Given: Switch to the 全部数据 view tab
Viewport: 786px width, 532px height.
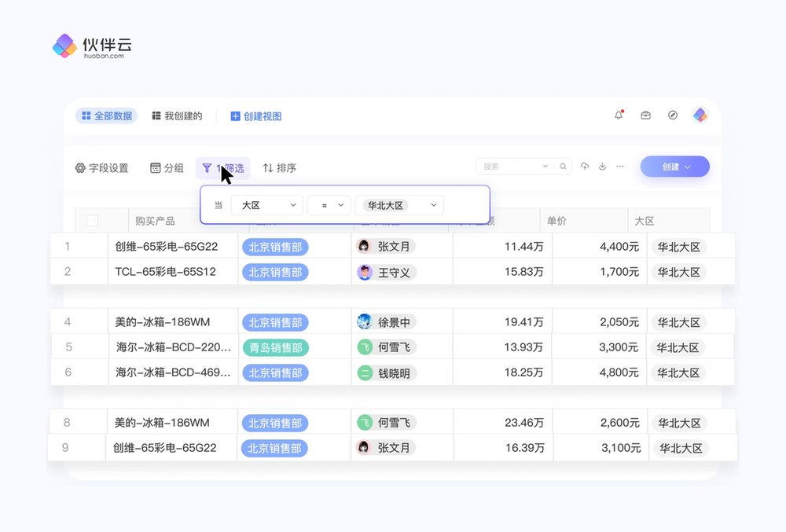Looking at the screenshot, I should pos(107,116).
